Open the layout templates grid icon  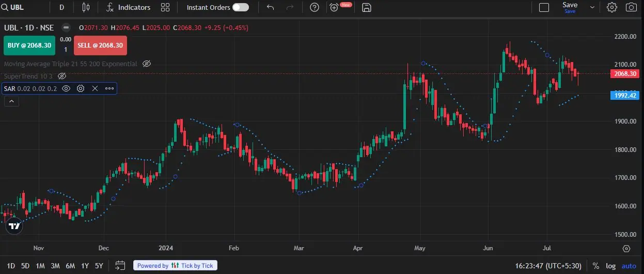pyautogui.click(x=165, y=7)
